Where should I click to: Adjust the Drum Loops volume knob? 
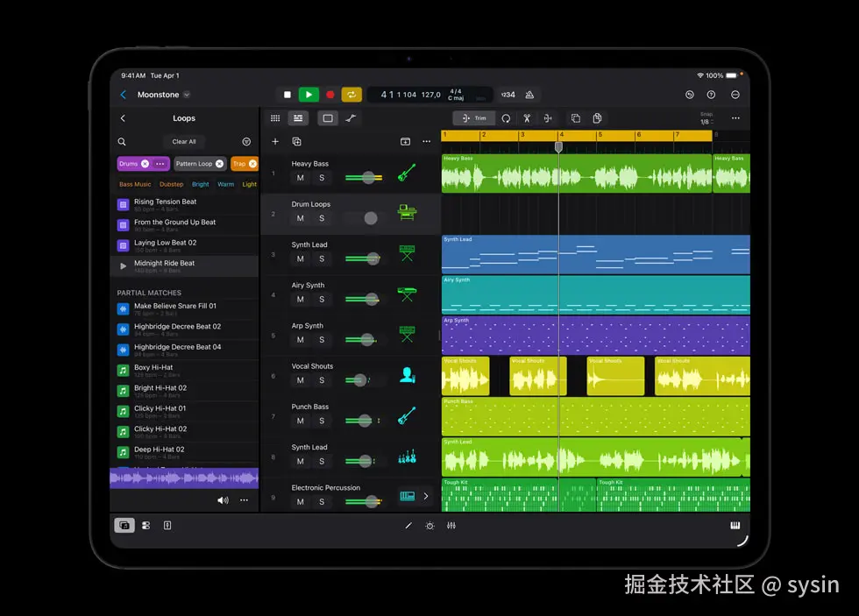(x=371, y=218)
